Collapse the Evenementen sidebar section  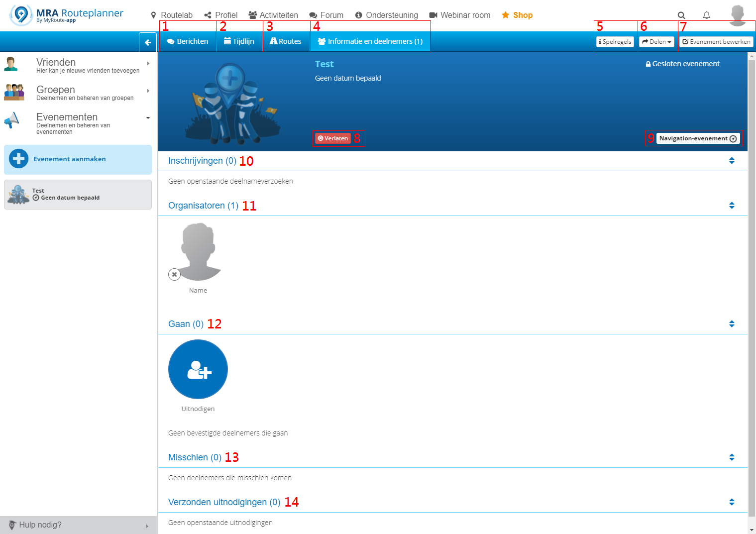pyautogui.click(x=78, y=122)
